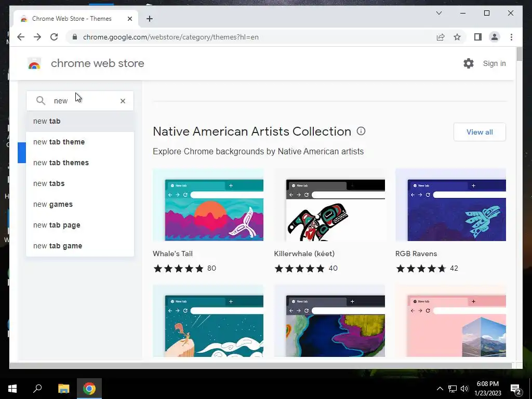Viewport: 532px width, 399px height.
Task: Click the chrome web store rainbow logo
Action: [x=34, y=63]
